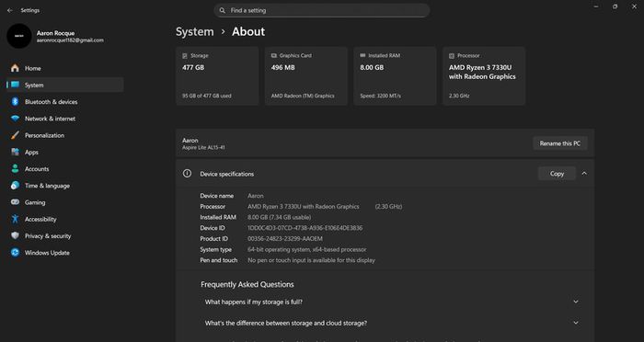Image resolution: width=644 pixels, height=342 pixels.
Task: Click the Rename this PC button
Action: pyautogui.click(x=559, y=143)
